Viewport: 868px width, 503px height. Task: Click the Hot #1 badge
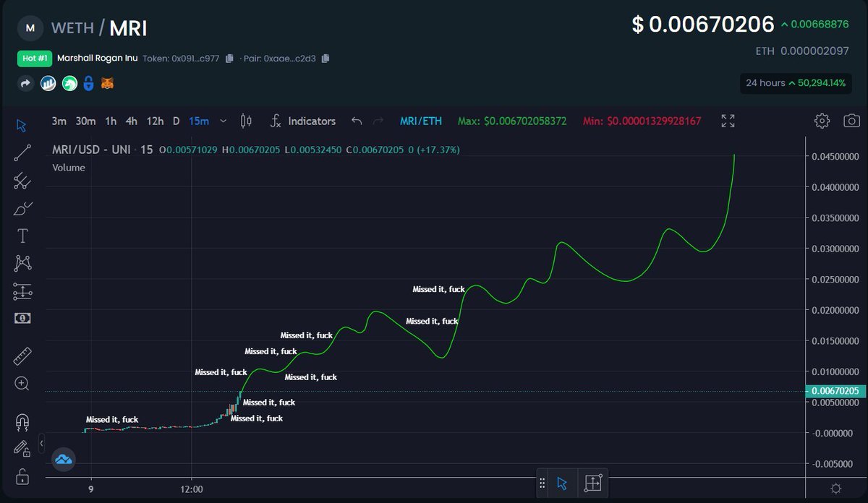click(34, 58)
